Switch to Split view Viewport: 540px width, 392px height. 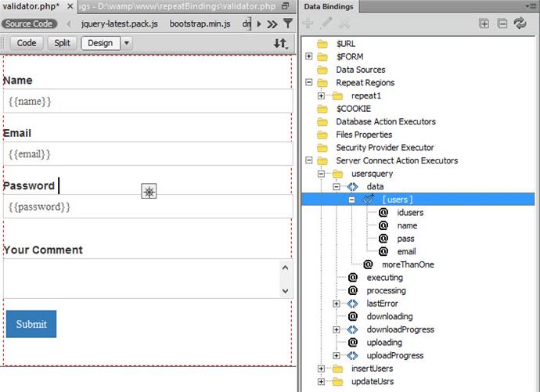(62, 43)
